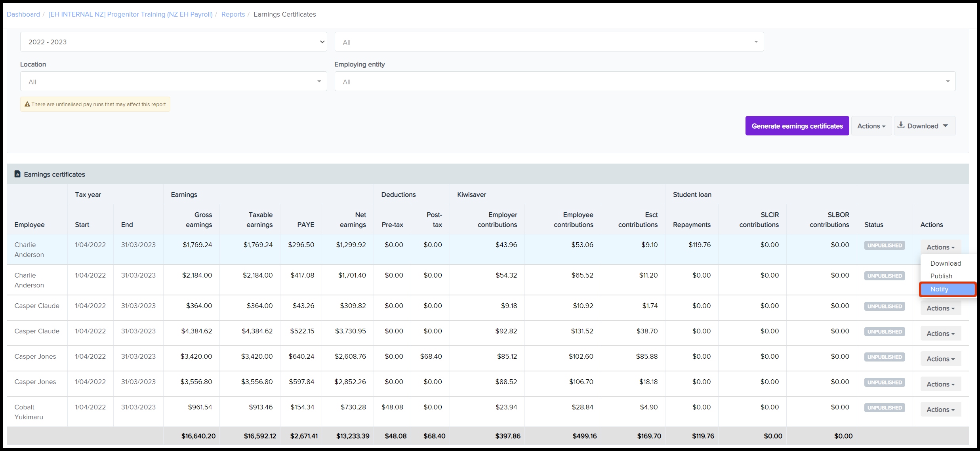Click Unpublished status badge for Cobalt Yukimaru

click(885, 408)
